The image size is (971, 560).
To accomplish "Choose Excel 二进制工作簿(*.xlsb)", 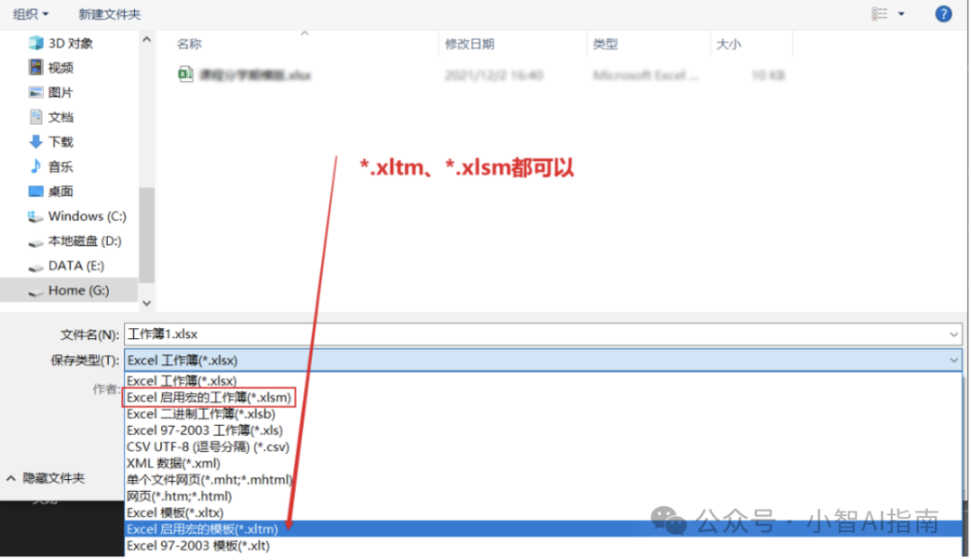I will click(x=543, y=414).
